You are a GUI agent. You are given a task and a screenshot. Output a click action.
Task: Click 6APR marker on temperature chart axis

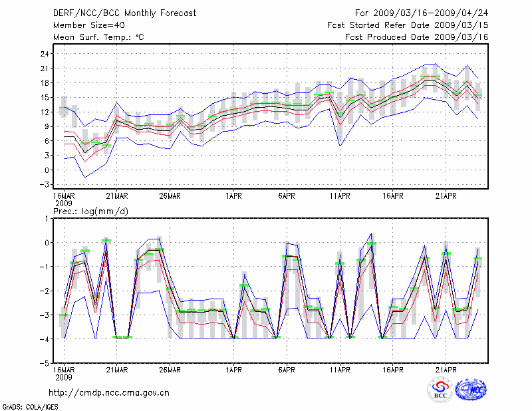287,196
